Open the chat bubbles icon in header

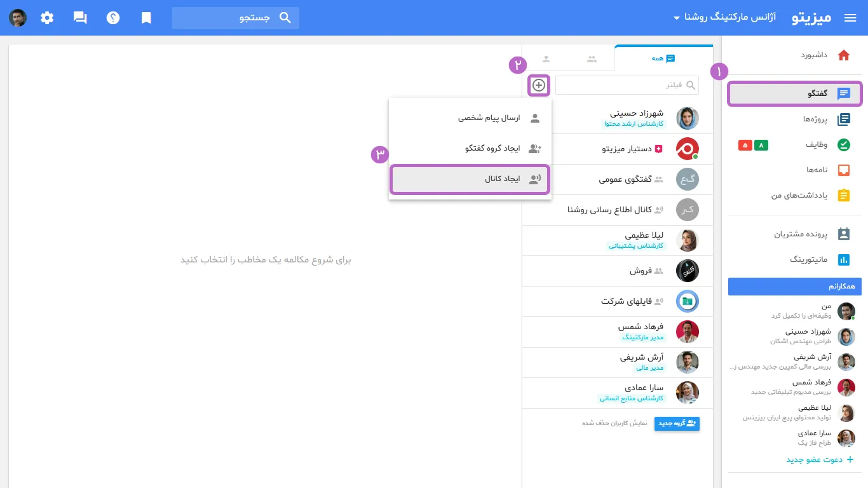tap(80, 18)
